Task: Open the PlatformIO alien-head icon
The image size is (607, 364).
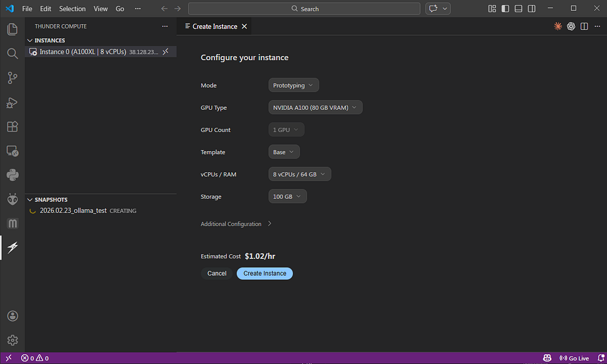Action: point(12,199)
